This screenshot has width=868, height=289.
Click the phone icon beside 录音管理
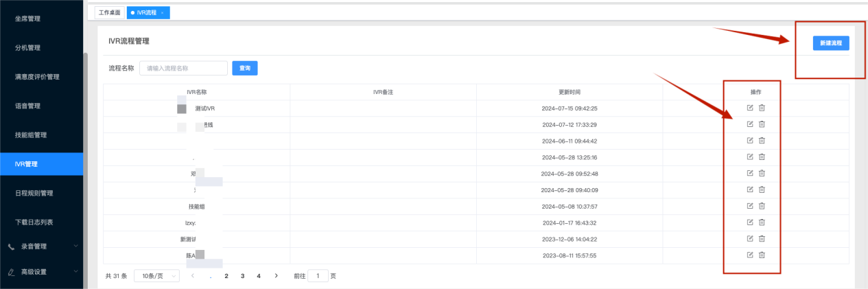tap(12, 246)
